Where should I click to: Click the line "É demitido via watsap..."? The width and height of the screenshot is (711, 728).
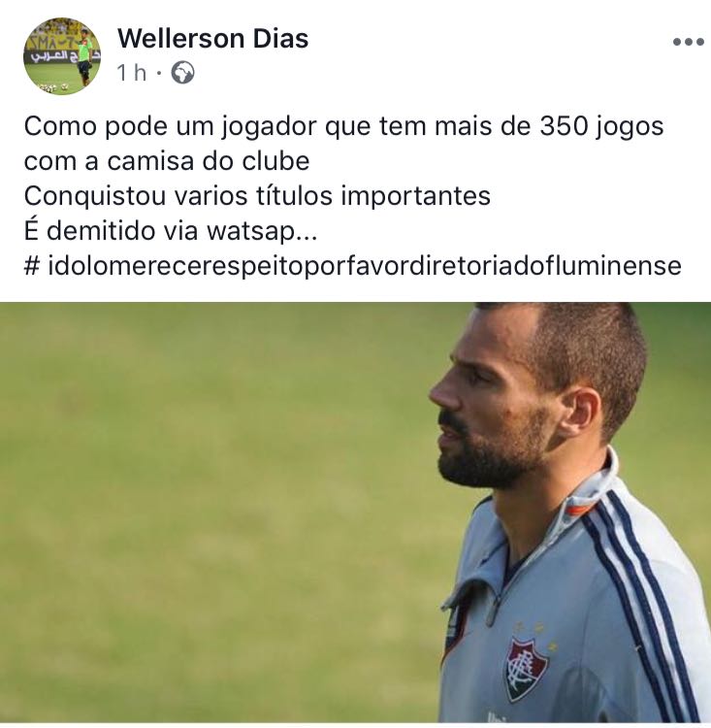[x=171, y=231]
